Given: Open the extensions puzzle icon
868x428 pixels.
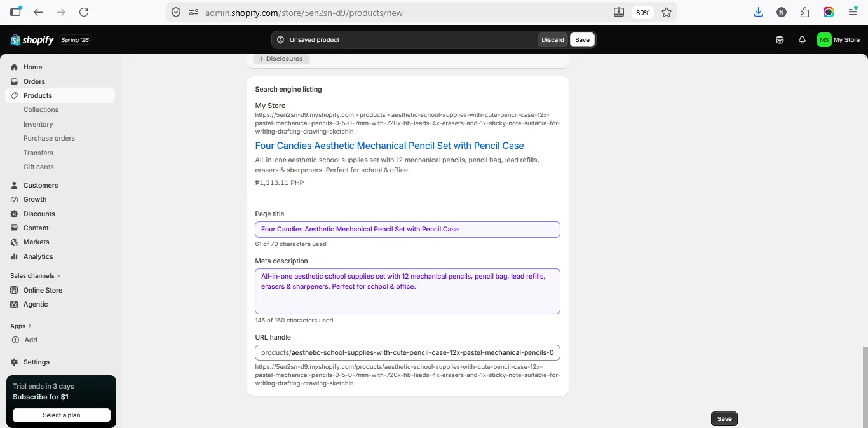Looking at the screenshot, I should [805, 12].
